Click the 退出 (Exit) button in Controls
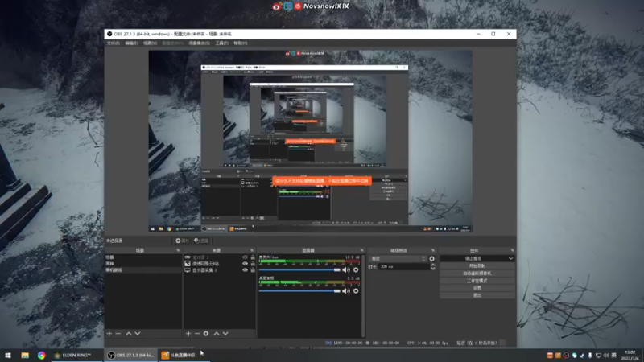This screenshot has width=644, height=362. point(477,295)
